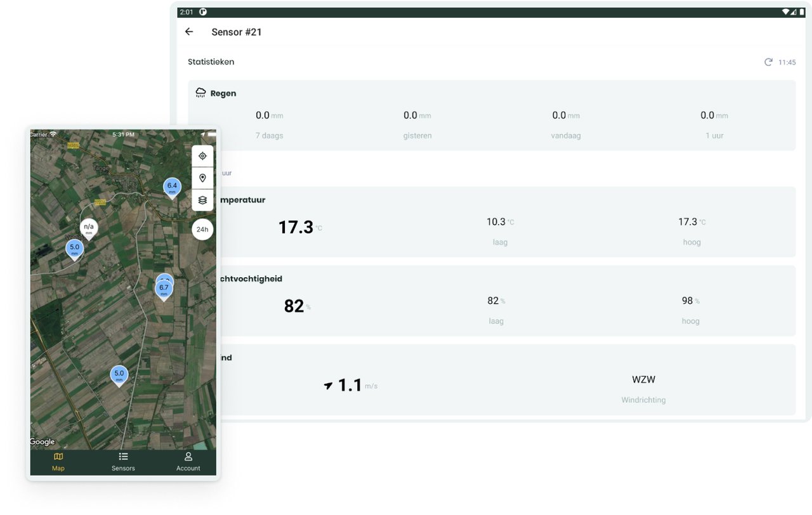Tap the my-location crosshair button on map

tap(202, 156)
